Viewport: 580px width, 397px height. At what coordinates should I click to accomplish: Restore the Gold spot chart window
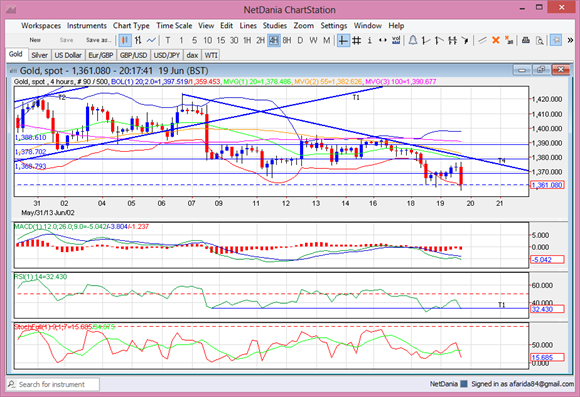541,70
